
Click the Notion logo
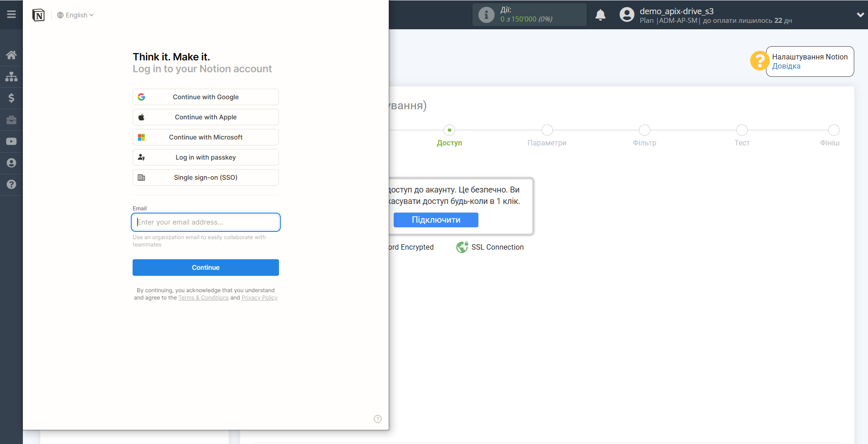pos(38,15)
